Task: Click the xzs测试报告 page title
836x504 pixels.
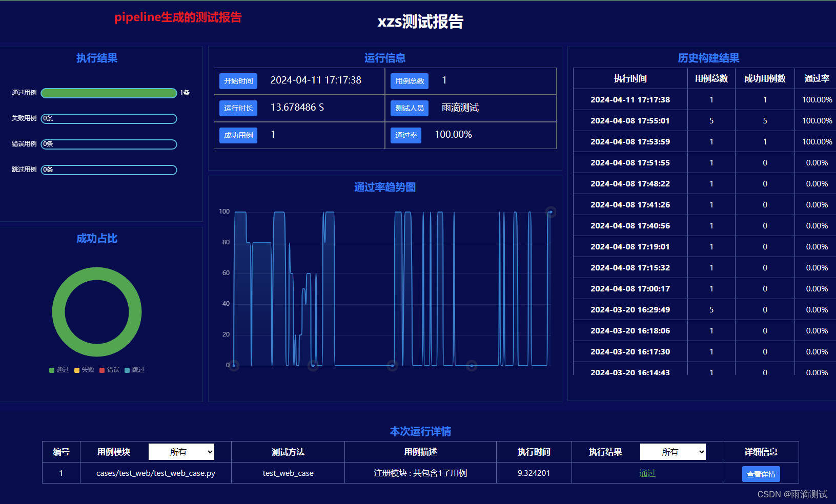Action: coord(420,22)
